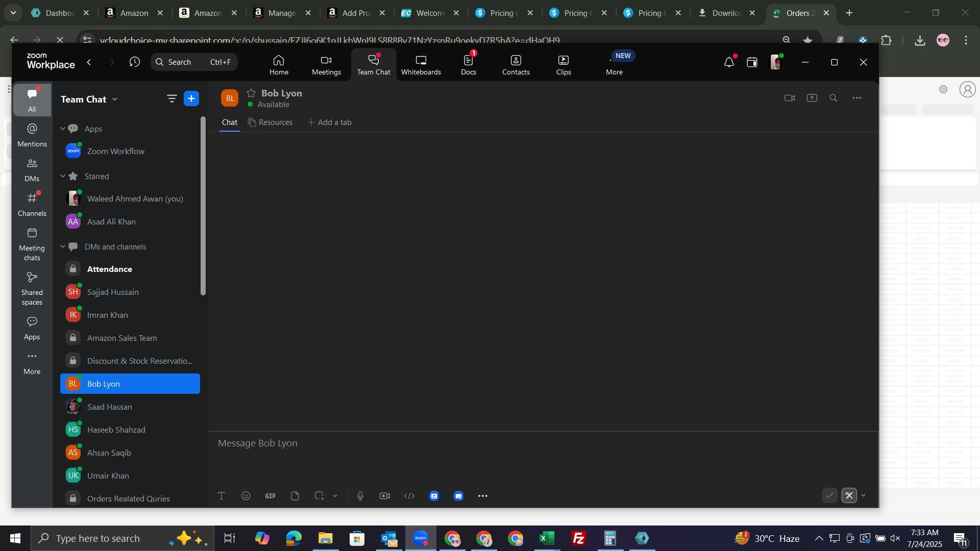Expand screenshot options dropdown arrow

(335, 496)
